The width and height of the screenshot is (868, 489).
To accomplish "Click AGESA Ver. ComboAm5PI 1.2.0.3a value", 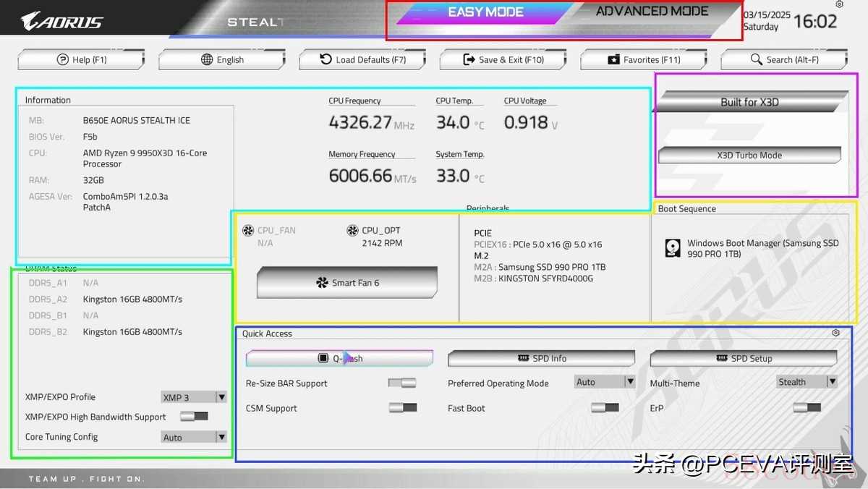I will (125, 202).
